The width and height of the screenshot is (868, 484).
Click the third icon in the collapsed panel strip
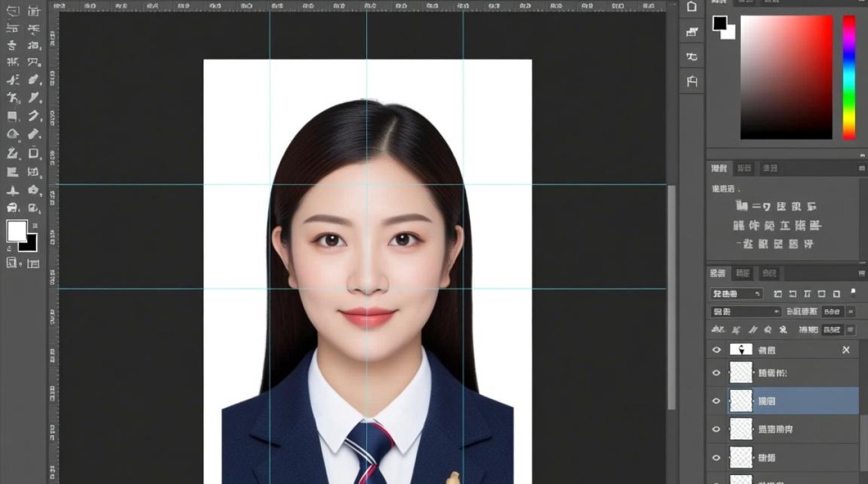pyautogui.click(x=692, y=56)
